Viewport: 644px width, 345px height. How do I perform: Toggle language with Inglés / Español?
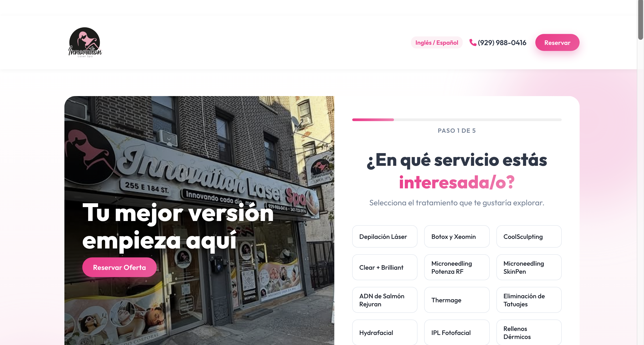point(436,42)
